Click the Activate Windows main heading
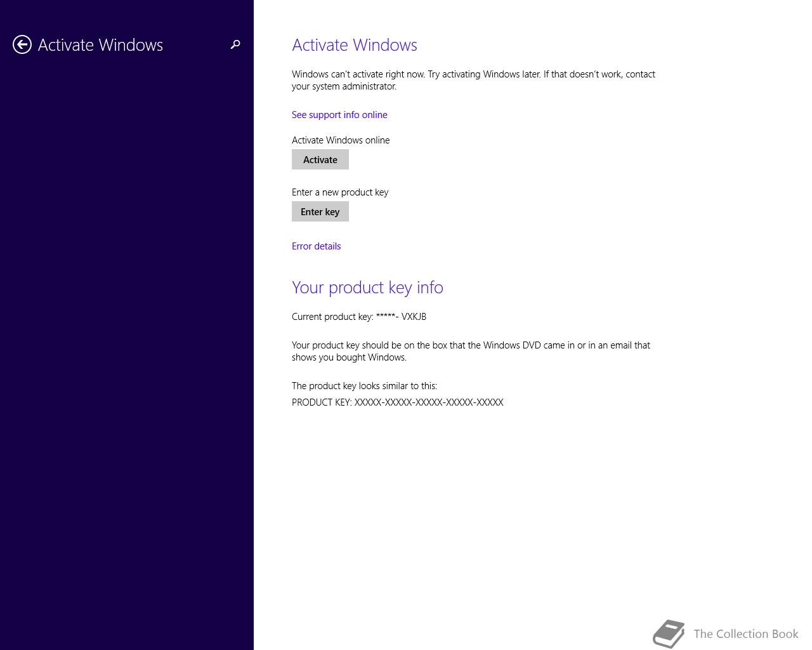Viewport: 812px width, 650px height. pyautogui.click(x=355, y=45)
